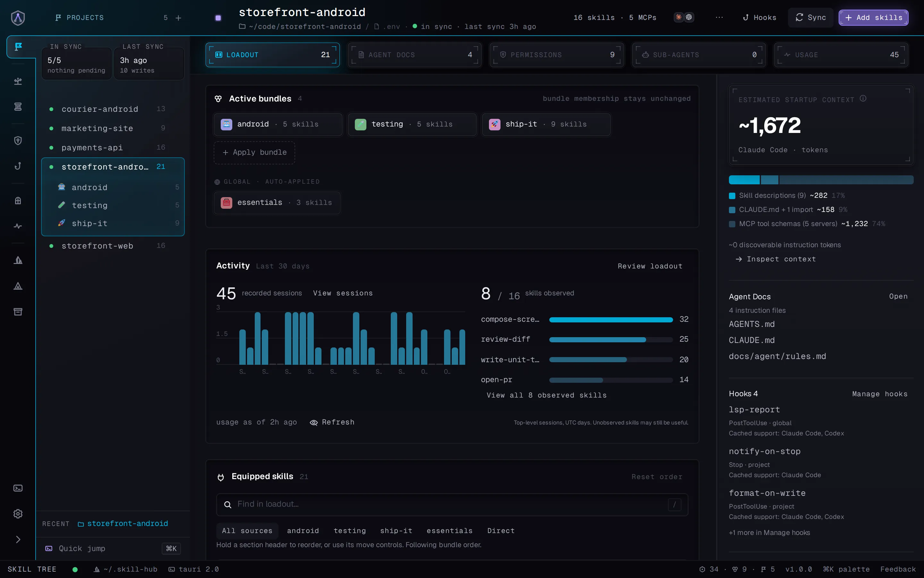
Task: Click the Skill Hub logo at top left
Action: tap(18, 18)
